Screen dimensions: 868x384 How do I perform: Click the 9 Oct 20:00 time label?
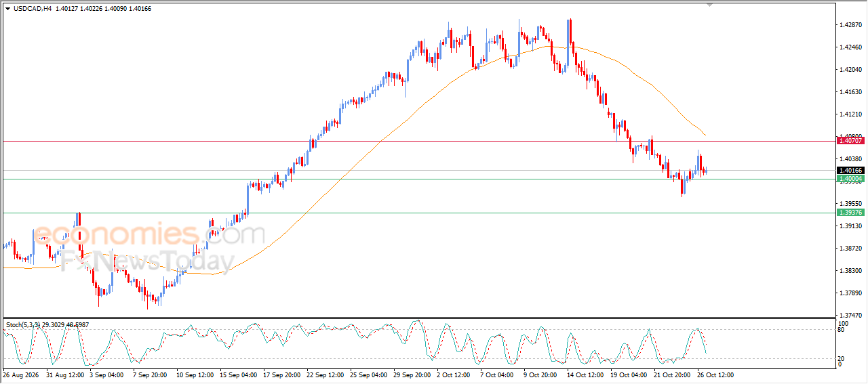[541, 375]
